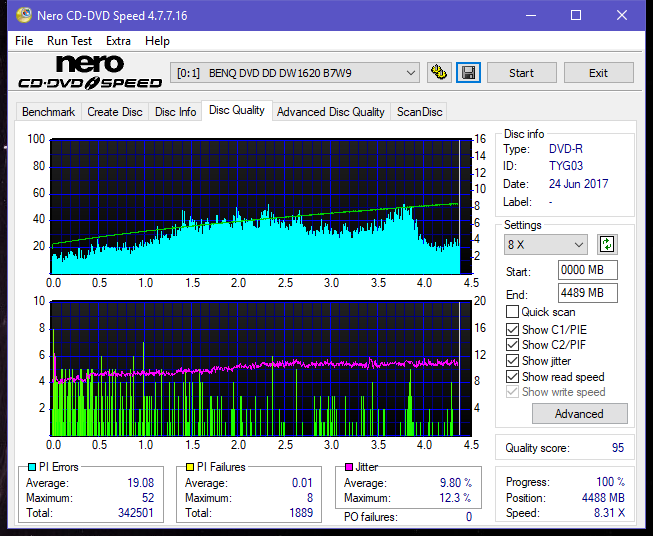
Task: Click the PO failures value 0
Action: [x=469, y=517]
